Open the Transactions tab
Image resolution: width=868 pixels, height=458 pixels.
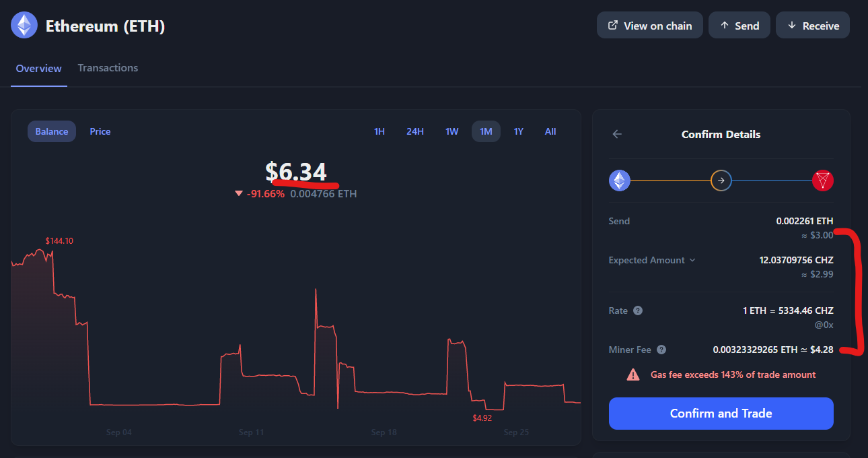coord(108,68)
